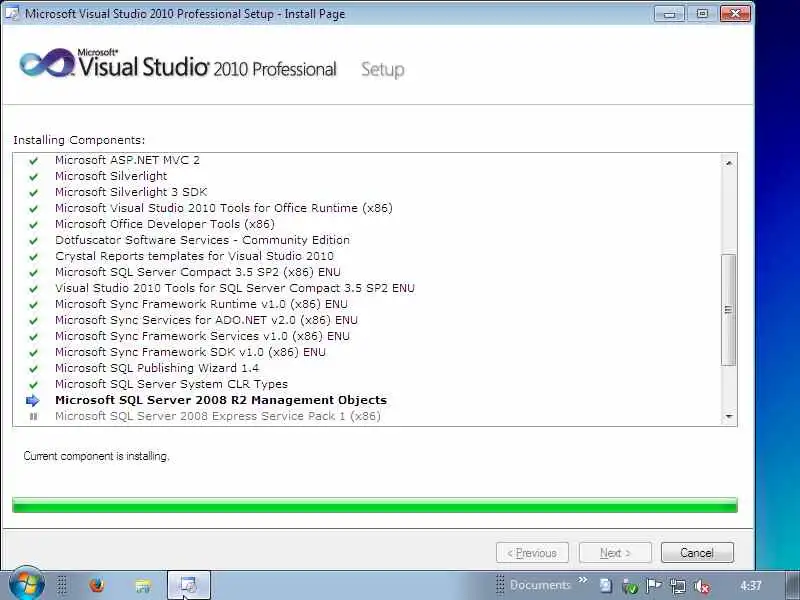The image size is (800, 600).
Task: Select Microsoft SQL Publishing Wizard 1.4 text
Action: [157, 368]
